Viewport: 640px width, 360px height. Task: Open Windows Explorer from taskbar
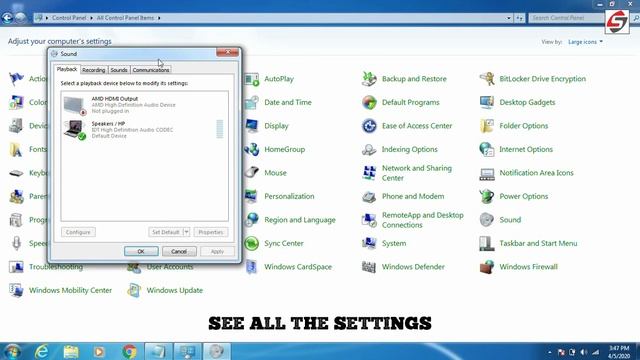71,351
